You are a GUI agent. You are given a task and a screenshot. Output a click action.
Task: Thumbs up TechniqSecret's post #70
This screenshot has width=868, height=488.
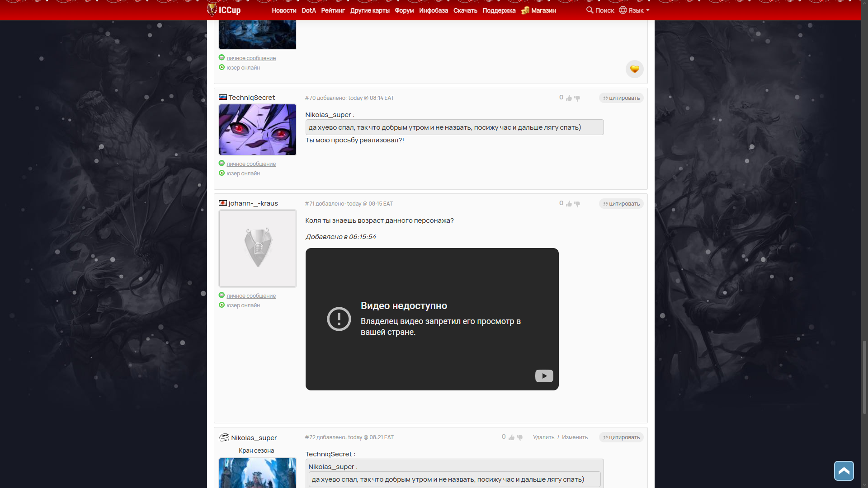click(x=569, y=98)
